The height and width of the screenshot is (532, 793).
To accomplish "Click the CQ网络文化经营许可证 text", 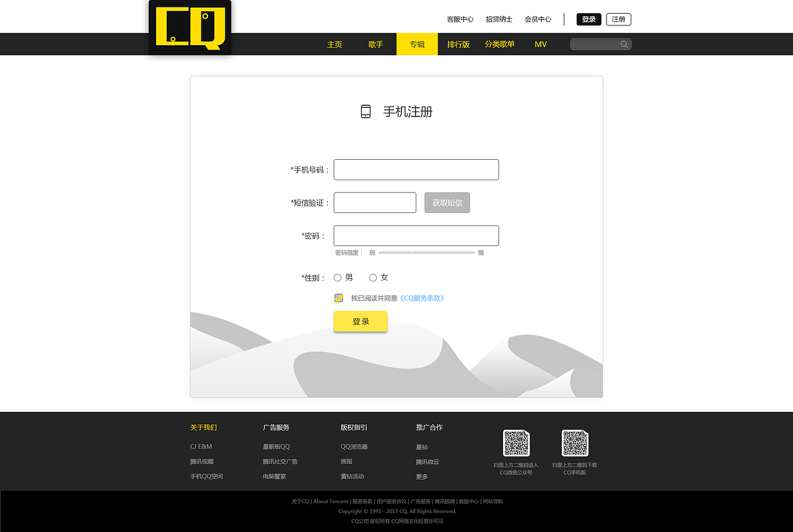I will point(418,521).
